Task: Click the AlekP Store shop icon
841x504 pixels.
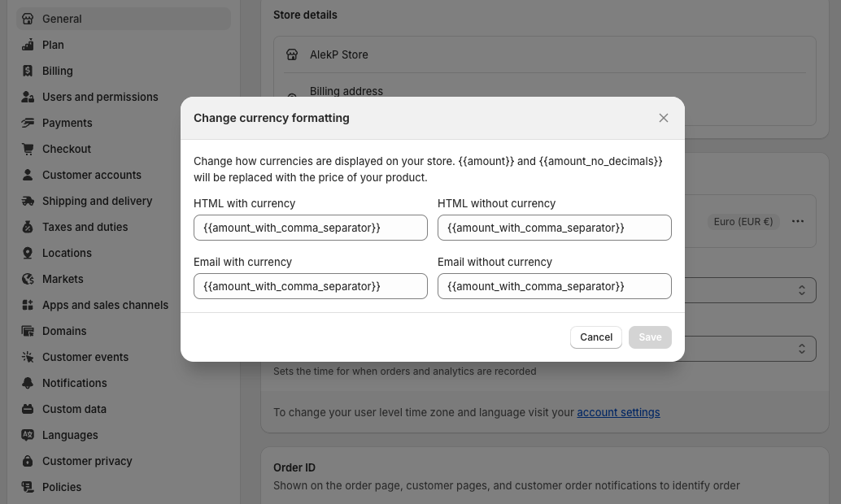Action: (292, 54)
